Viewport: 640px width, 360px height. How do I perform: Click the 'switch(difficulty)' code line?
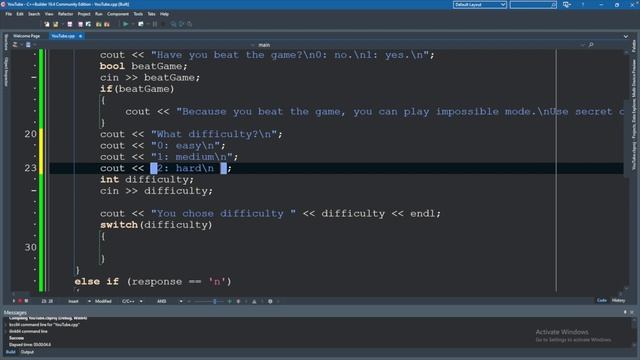point(156,225)
